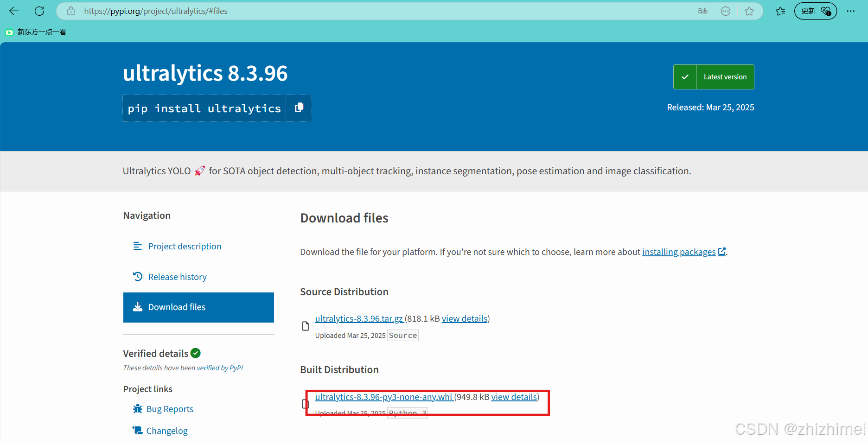Click the file icon beside the tar.gz file
The height and width of the screenshot is (444, 868).
(x=306, y=326)
